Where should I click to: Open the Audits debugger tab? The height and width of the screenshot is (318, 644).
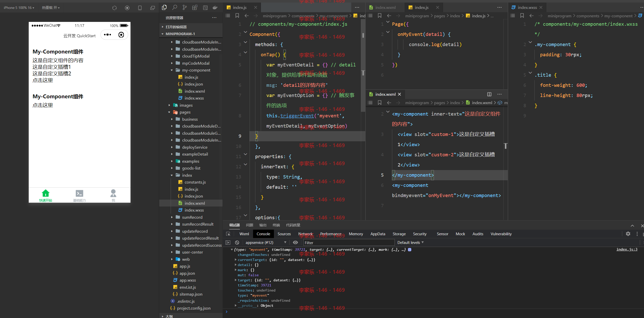click(478, 234)
